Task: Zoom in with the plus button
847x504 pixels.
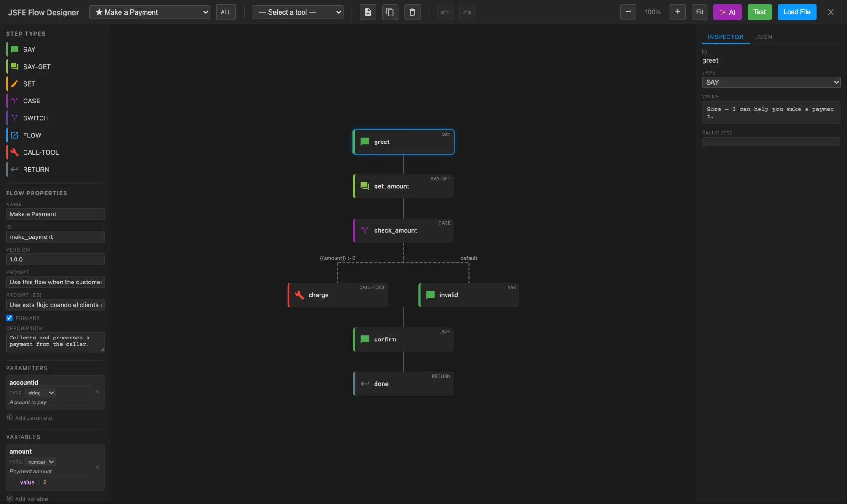Action: tap(678, 12)
